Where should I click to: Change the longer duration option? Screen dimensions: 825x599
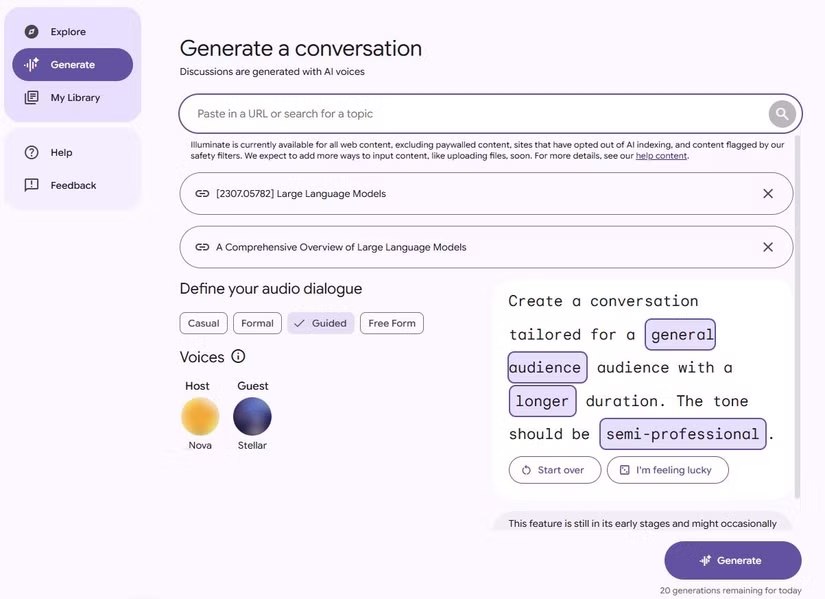point(543,401)
